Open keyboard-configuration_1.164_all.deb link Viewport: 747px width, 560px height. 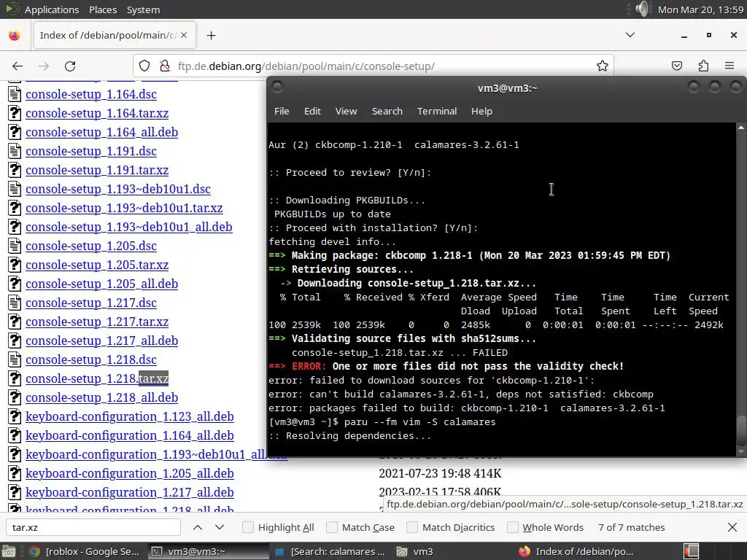pyautogui.click(x=130, y=436)
